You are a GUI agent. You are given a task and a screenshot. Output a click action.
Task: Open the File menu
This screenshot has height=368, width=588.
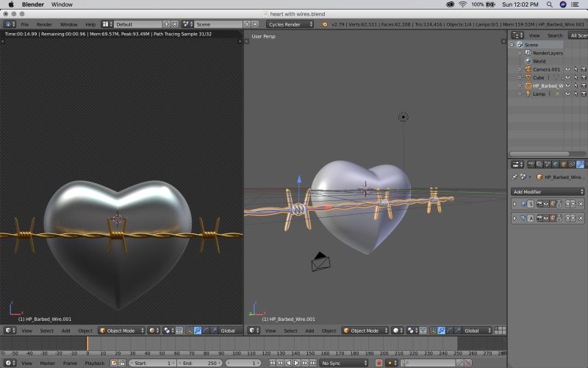click(25, 24)
